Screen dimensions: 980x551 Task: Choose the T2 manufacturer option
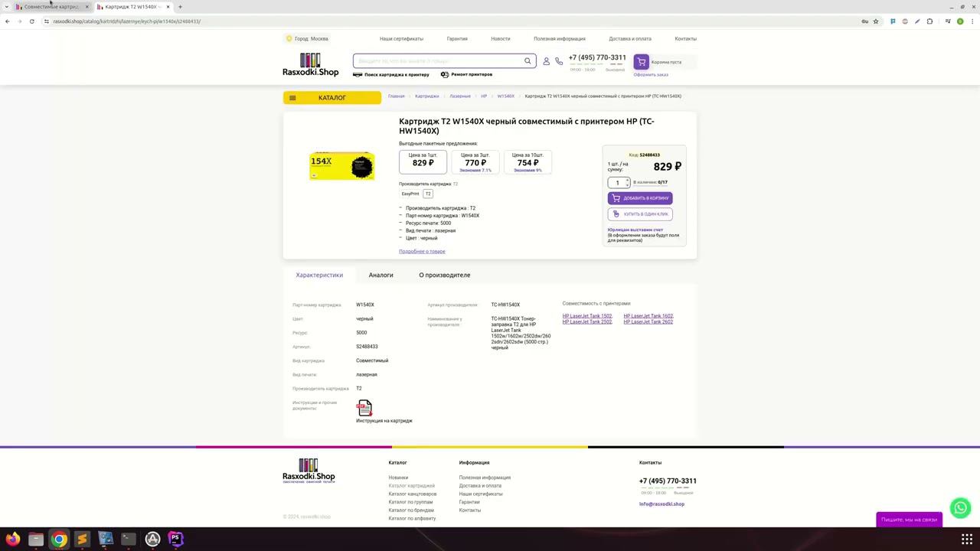click(428, 194)
